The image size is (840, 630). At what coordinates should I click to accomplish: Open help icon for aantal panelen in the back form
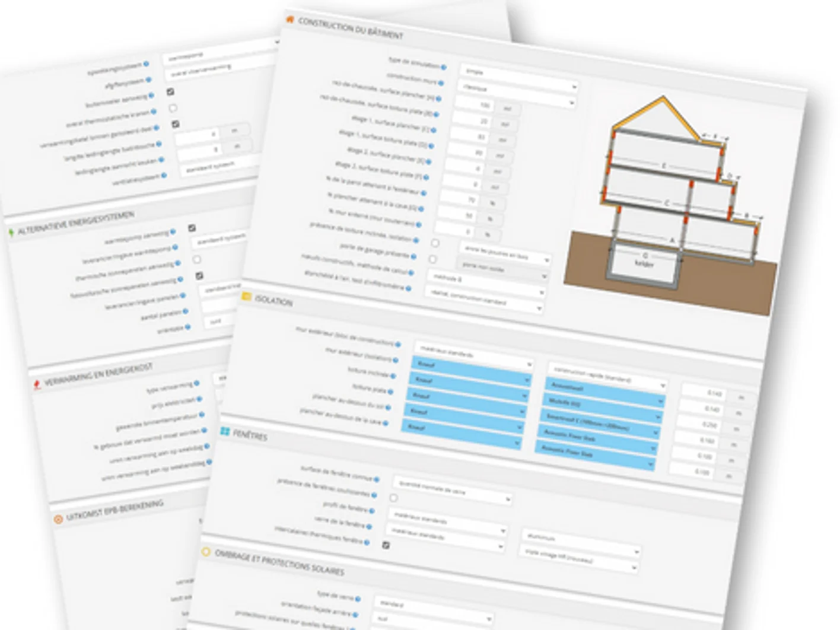point(186,311)
